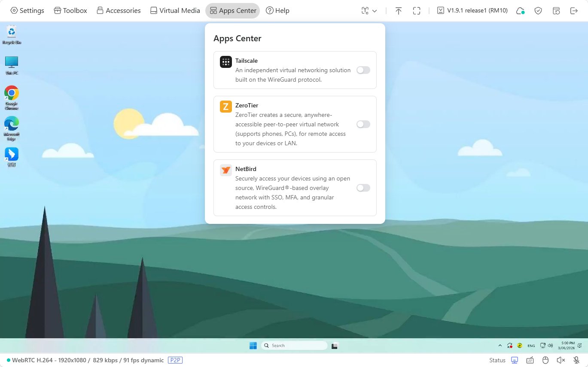Click the Tailscale app name
Image resolution: width=588 pixels, height=367 pixels.
[x=247, y=61]
